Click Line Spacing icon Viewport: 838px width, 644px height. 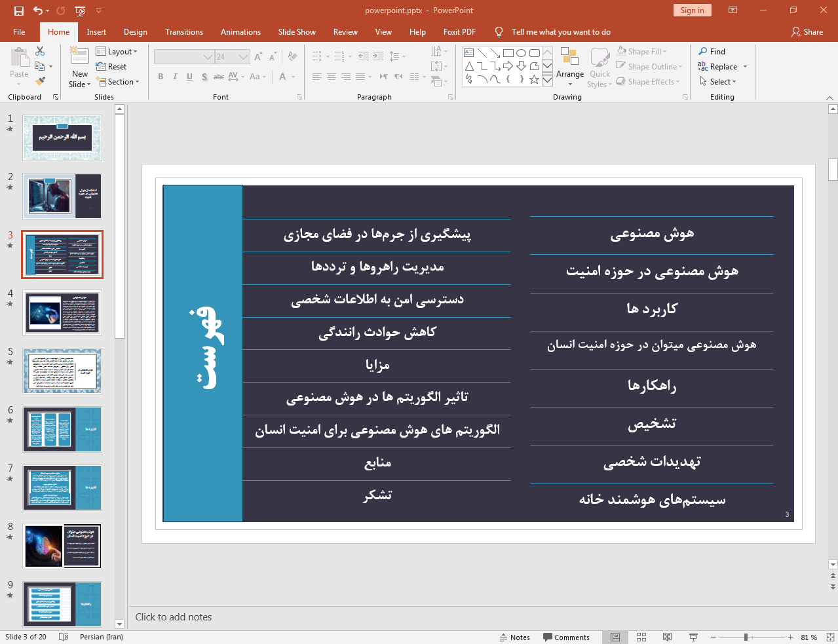394,56
